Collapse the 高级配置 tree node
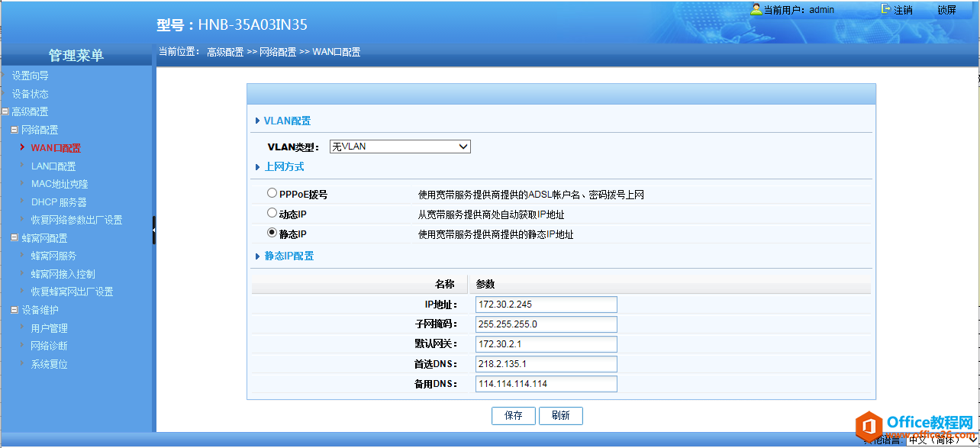Screen dimensions: 980x448 tap(5, 112)
